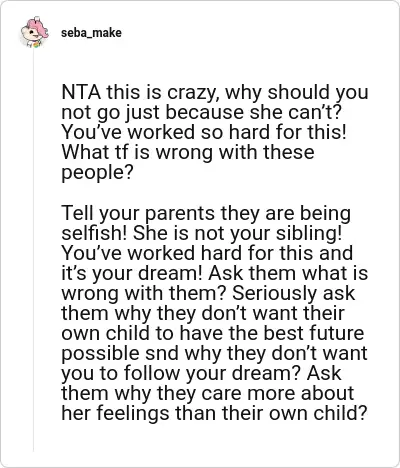The image size is (400, 468).
Task: Click the line 'Tell your parents they are being'
Action: (206, 213)
